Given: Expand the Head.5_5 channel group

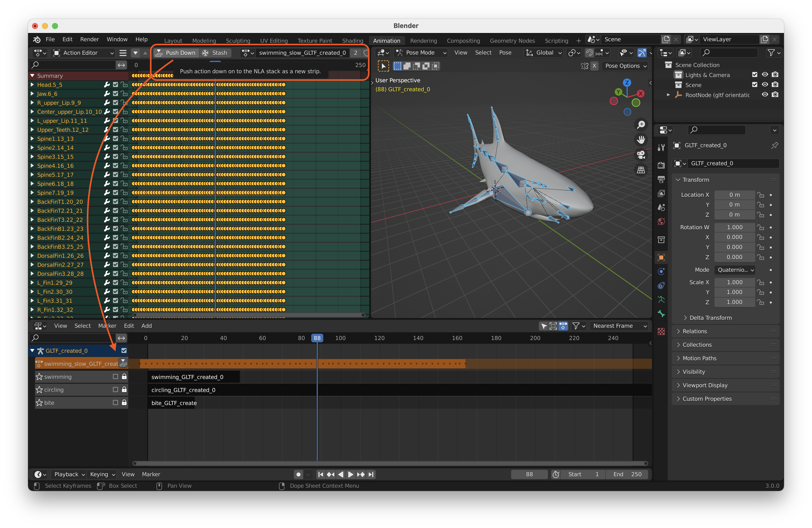Looking at the screenshot, I should coord(32,84).
